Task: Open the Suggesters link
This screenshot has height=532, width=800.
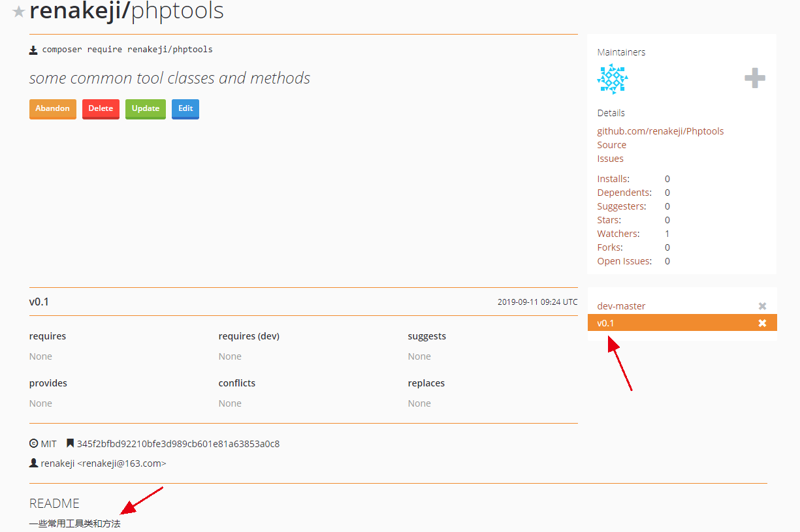Action: (x=622, y=206)
